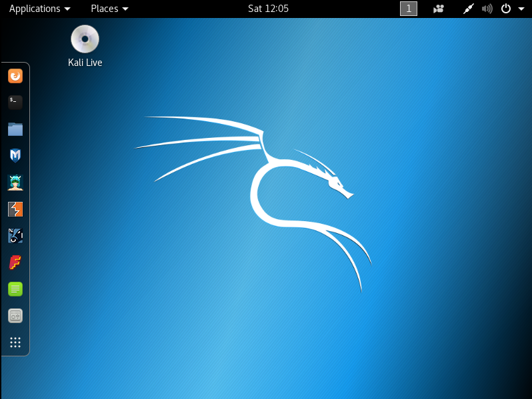
Task: Expand the system menu arrow
Action: [521, 9]
